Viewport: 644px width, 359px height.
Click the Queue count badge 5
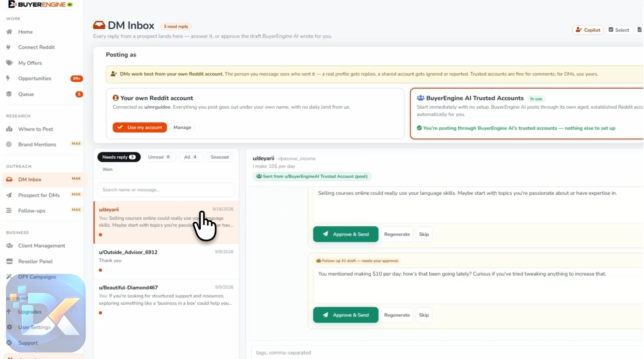click(x=79, y=94)
